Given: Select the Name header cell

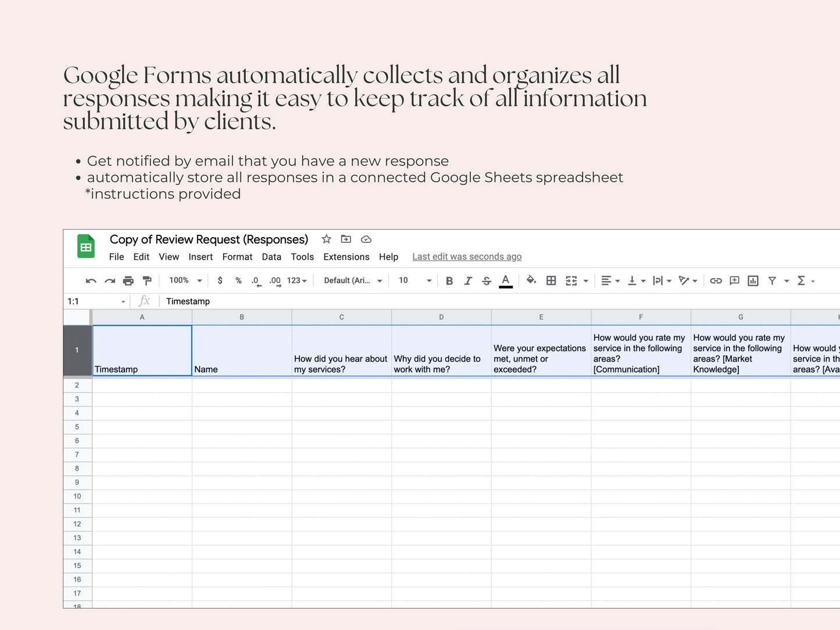Looking at the screenshot, I should point(242,350).
